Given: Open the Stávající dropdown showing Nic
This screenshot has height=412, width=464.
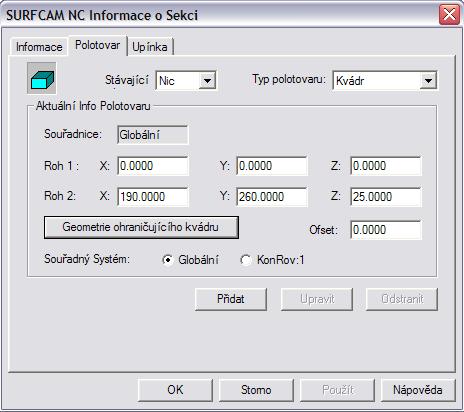Looking at the screenshot, I should tap(186, 80).
